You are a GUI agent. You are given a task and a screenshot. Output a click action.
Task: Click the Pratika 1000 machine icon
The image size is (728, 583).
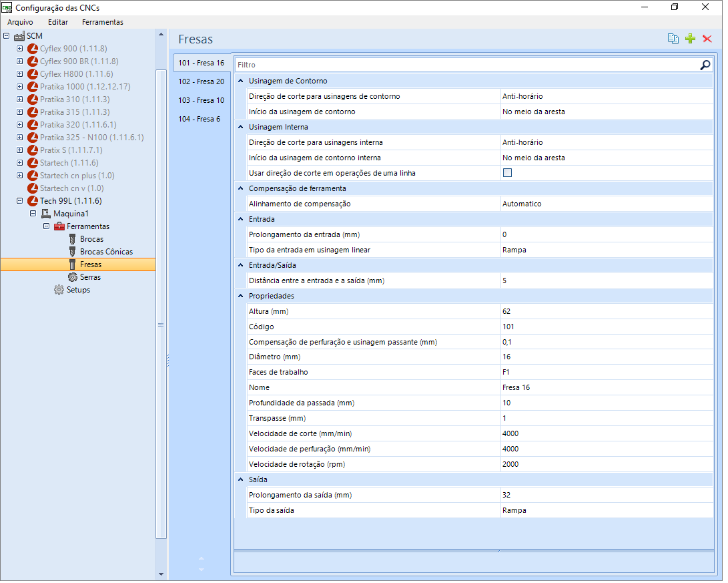pos(33,87)
